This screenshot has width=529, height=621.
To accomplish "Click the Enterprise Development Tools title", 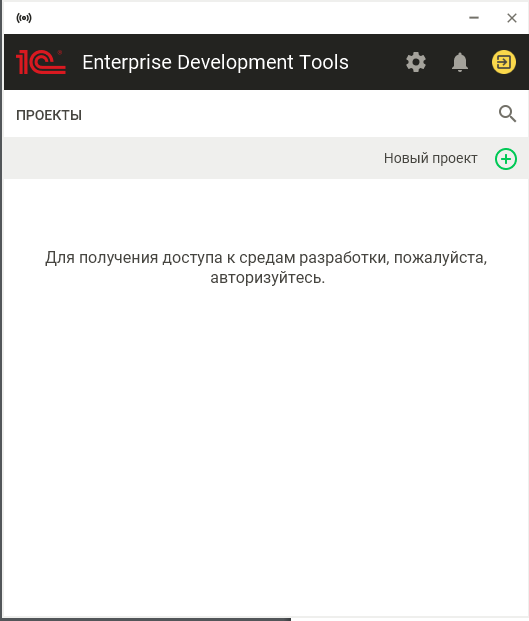I will tap(215, 62).
